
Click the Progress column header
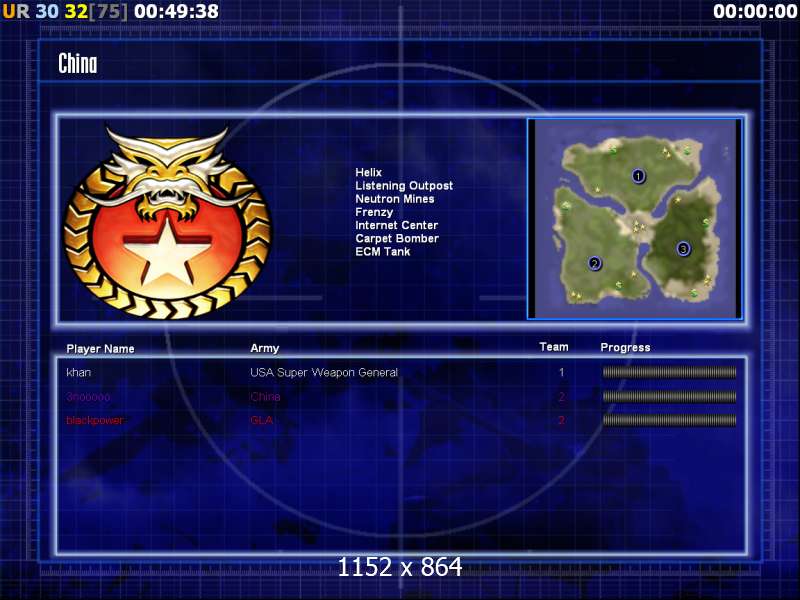point(626,347)
